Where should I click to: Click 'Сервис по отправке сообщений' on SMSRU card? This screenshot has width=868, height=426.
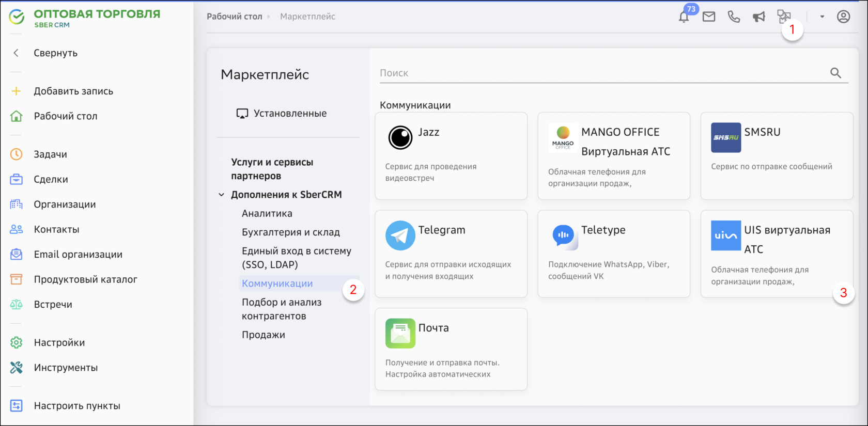click(x=771, y=166)
